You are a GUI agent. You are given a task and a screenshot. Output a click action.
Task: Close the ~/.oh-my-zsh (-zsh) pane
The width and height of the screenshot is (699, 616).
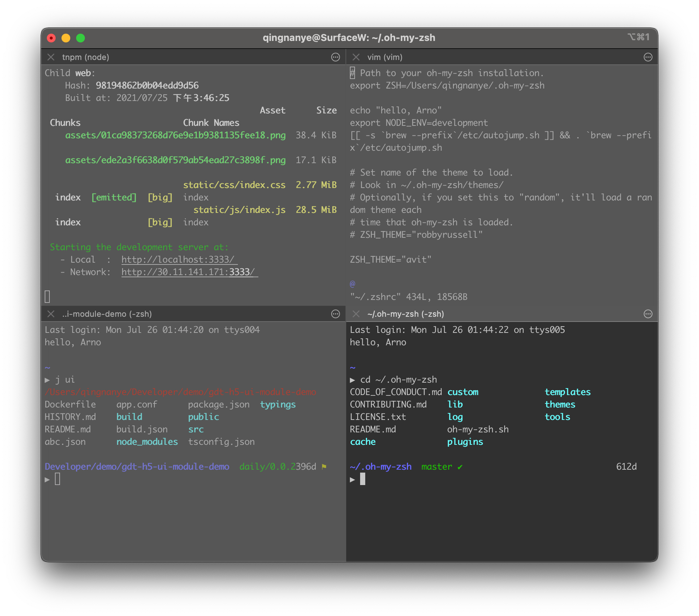click(x=356, y=314)
